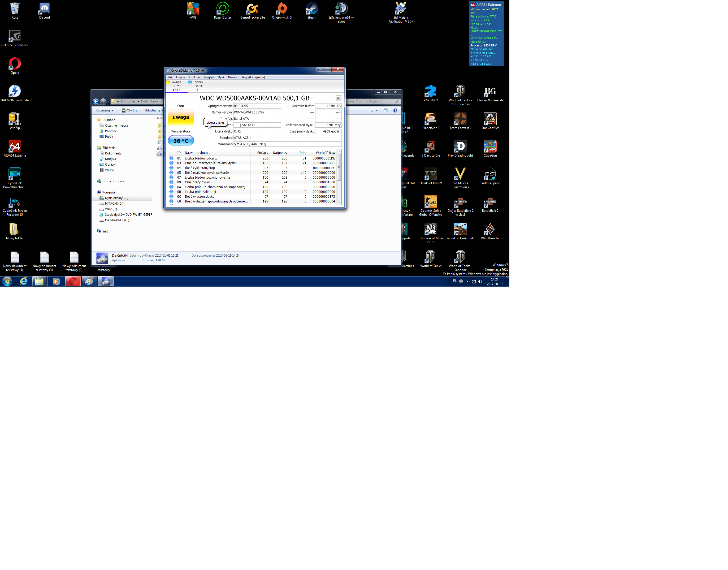
Task: Open Nowy folder on desktop
Action: tap(15, 232)
